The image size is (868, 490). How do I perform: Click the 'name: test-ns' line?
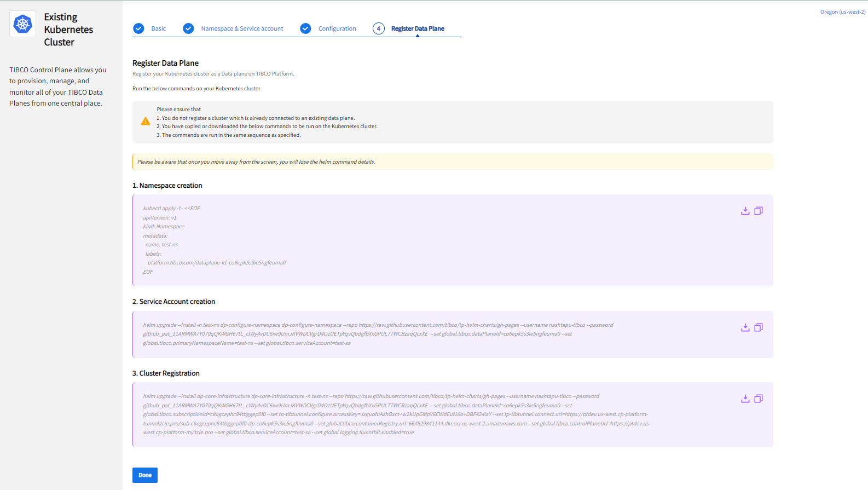click(162, 245)
